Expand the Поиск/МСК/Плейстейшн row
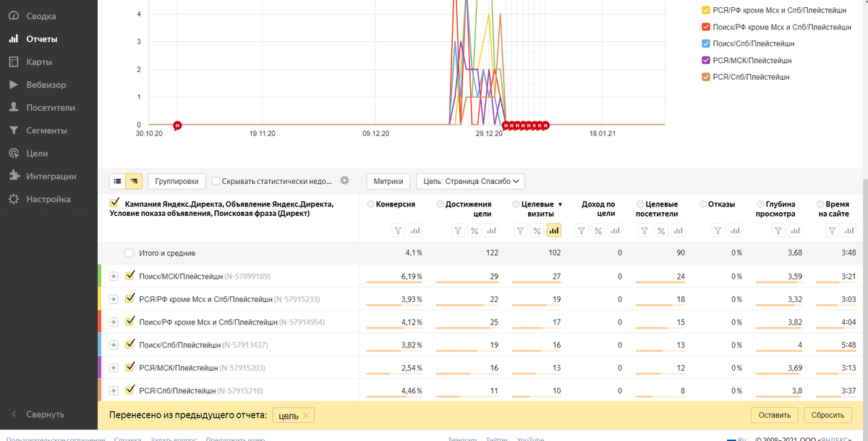868x441 pixels. [x=114, y=276]
